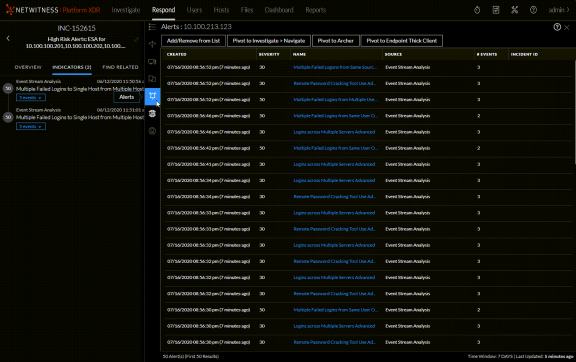Sort by the Severity column header
Image resolution: width=576 pixels, height=362 pixels.
click(x=269, y=54)
